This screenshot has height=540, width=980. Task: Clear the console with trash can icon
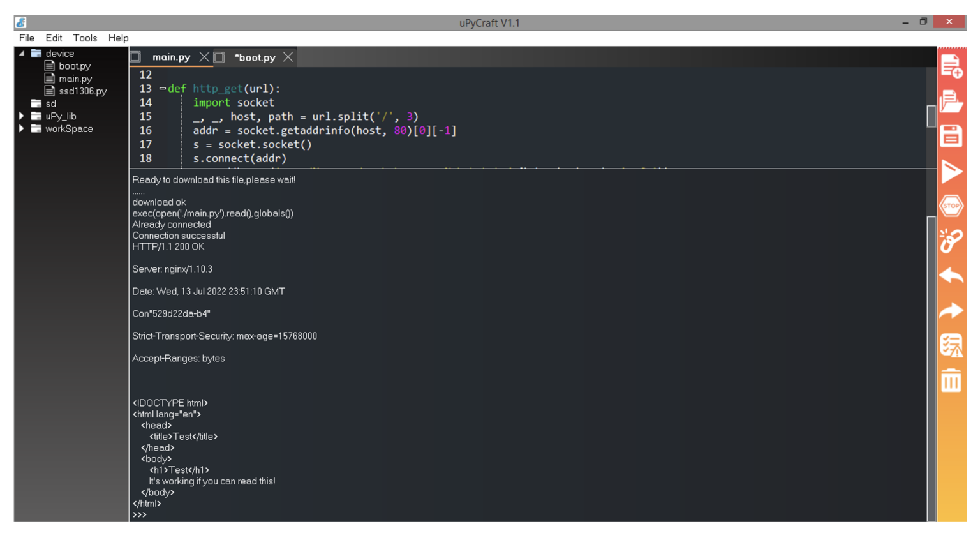click(951, 380)
